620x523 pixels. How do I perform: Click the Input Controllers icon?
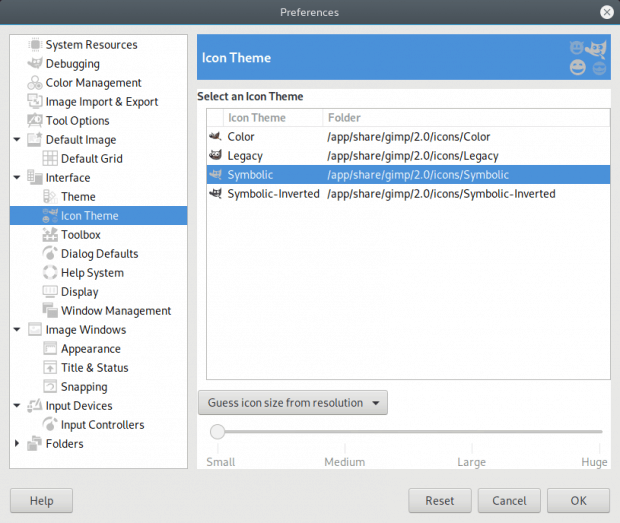[x=50, y=424]
